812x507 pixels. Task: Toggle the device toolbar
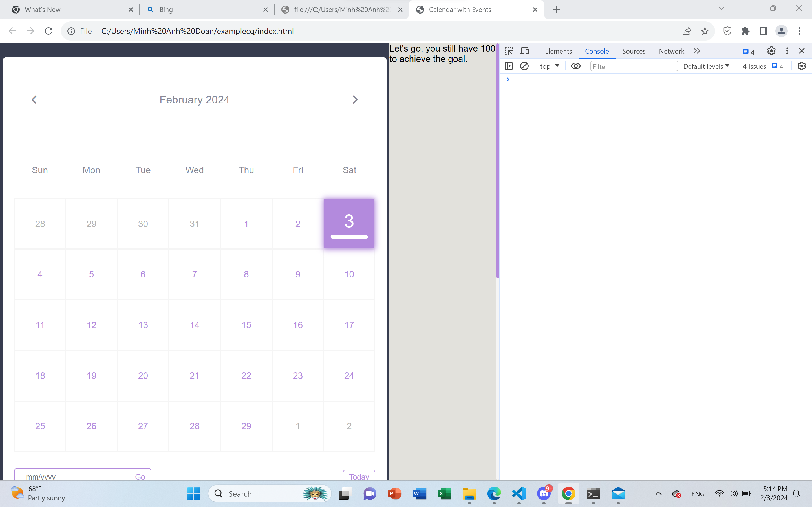pos(524,51)
